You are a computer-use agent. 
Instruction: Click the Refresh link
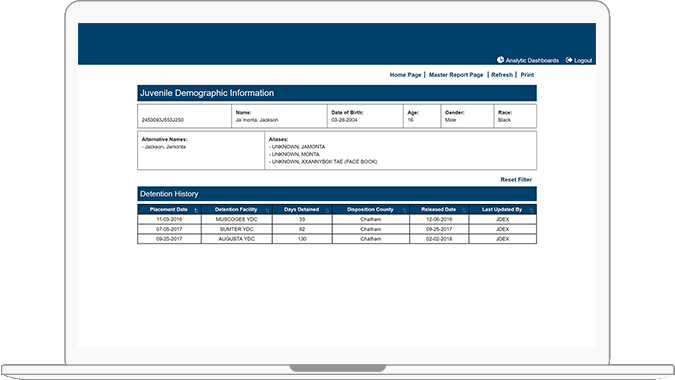click(502, 75)
